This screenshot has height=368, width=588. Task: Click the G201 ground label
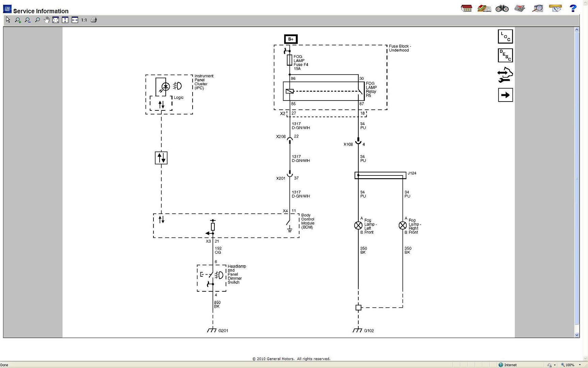[223, 331]
